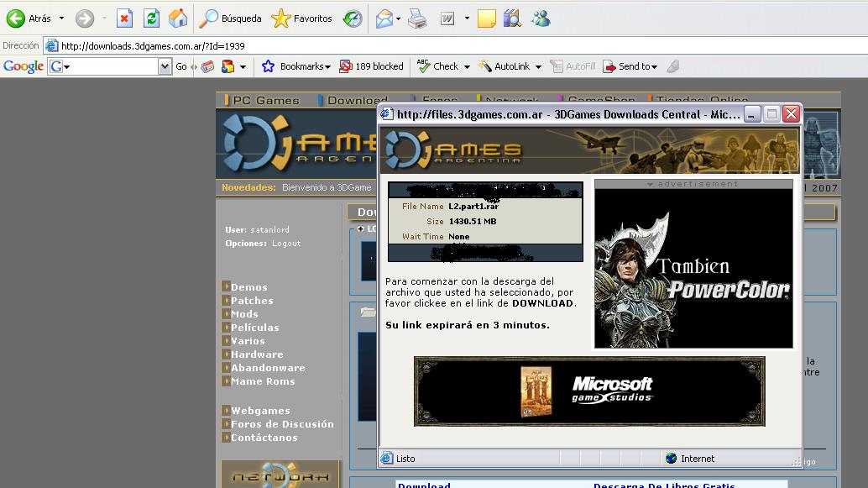Open the Hardware category
Viewport: 868px width, 488px height.
pos(257,354)
